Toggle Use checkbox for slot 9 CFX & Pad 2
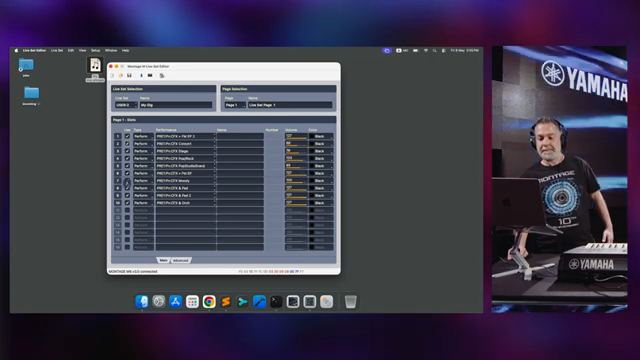This screenshot has height=360, width=640. [x=127, y=196]
